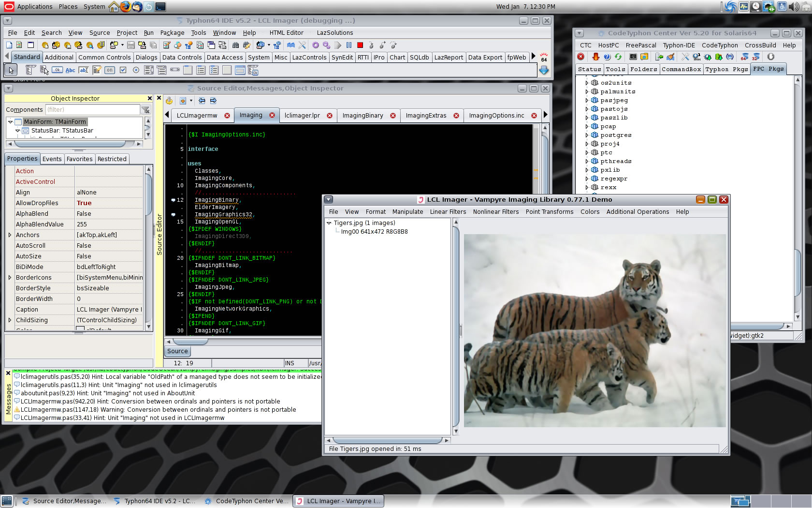Image resolution: width=812 pixels, height=508 pixels.
Task: Switch to CodeTyphon Center in the taskbar
Action: click(246, 501)
